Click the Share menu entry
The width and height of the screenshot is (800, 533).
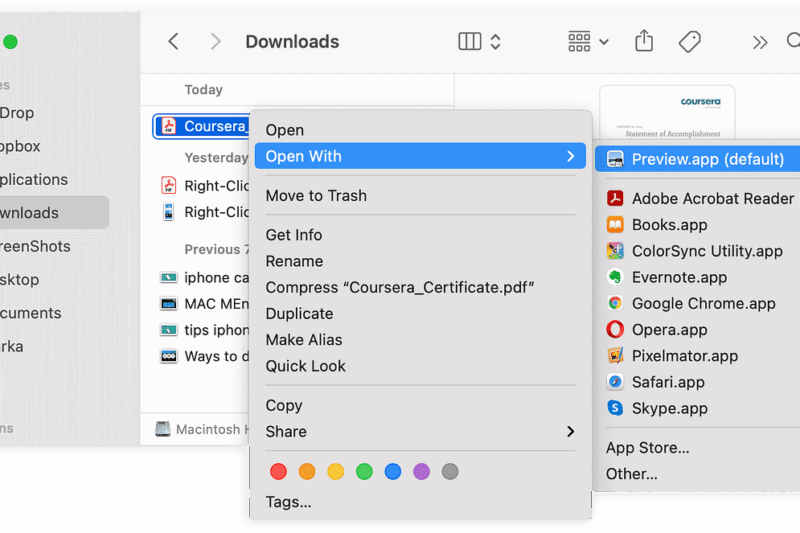[x=420, y=432]
